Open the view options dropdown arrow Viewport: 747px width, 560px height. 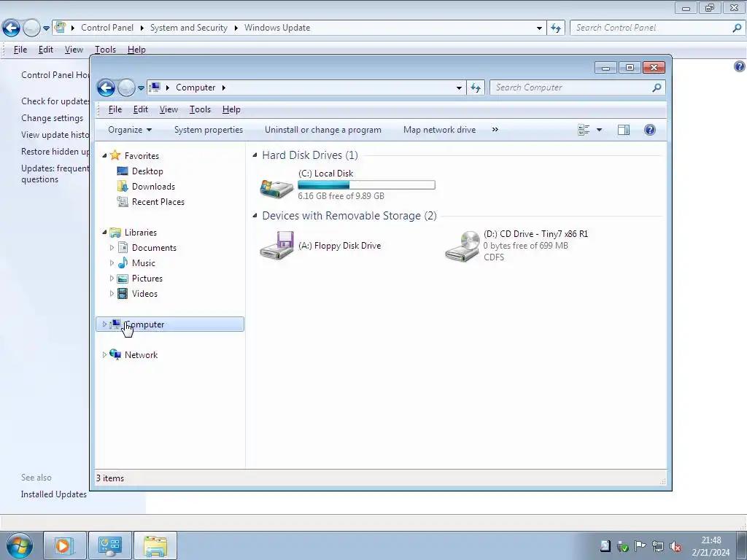600,130
